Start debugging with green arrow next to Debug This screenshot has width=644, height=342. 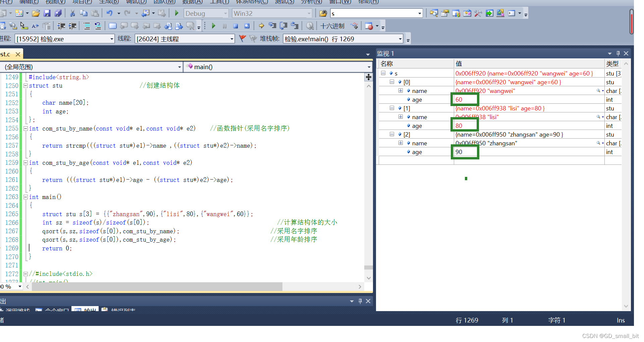(177, 13)
